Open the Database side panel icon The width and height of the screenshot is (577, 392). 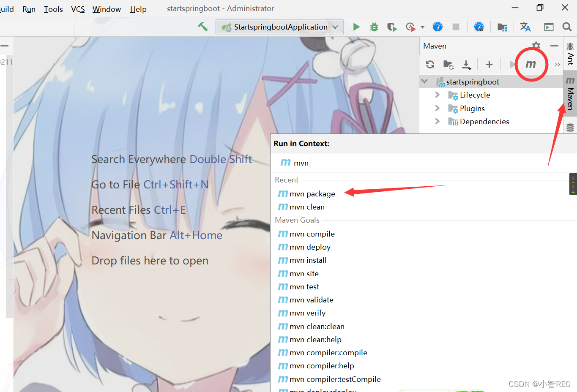570,127
